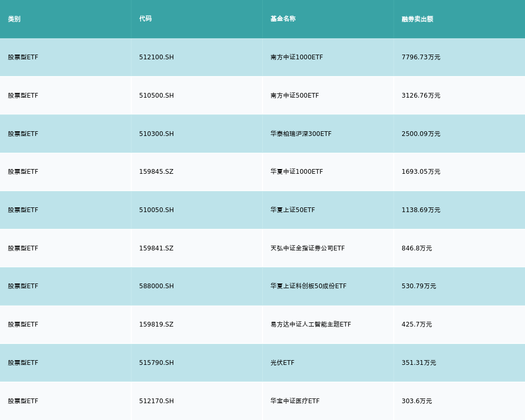Open fund code 510500.SH
Screen dimensions: 525x420
(156, 96)
